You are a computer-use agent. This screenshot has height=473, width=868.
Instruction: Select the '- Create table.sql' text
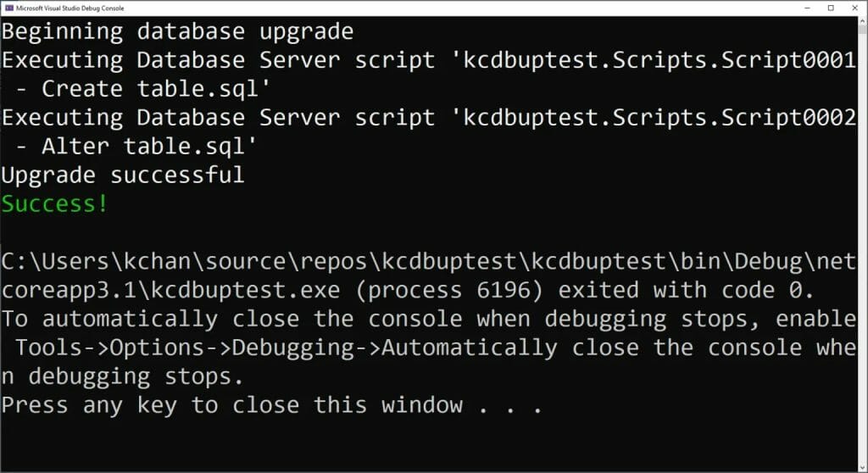142,89
